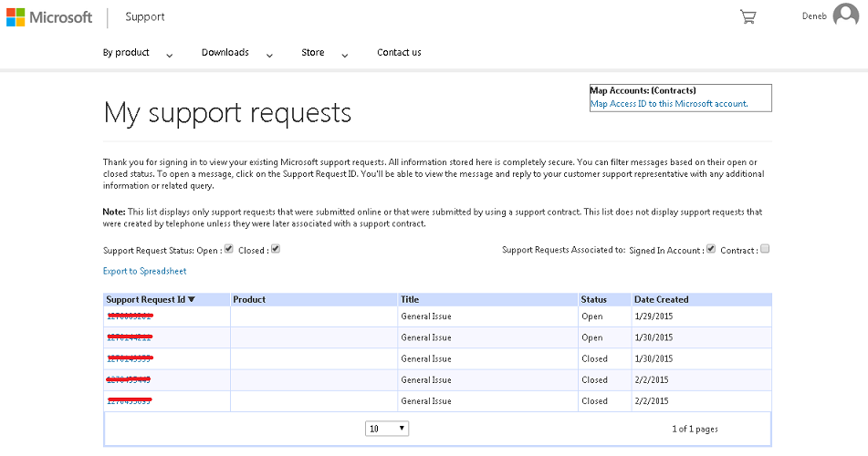Open the fourth request ID link above the last row
Viewport: 868px width, 456px height.
pyautogui.click(x=128, y=379)
